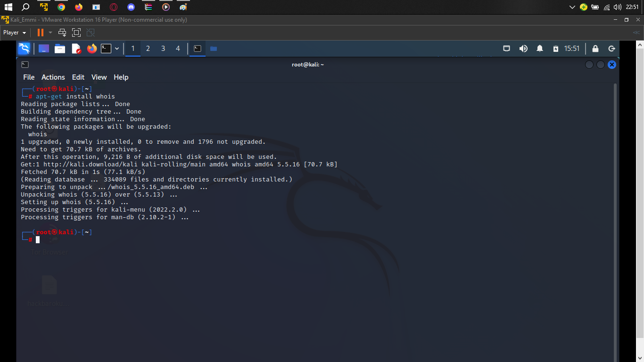Click the Kali panel clock 15:51
644x362 pixels.
pos(571,49)
